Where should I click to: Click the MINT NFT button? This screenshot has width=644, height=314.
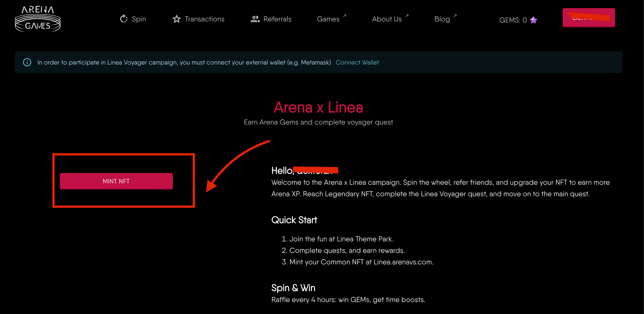click(116, 181)
